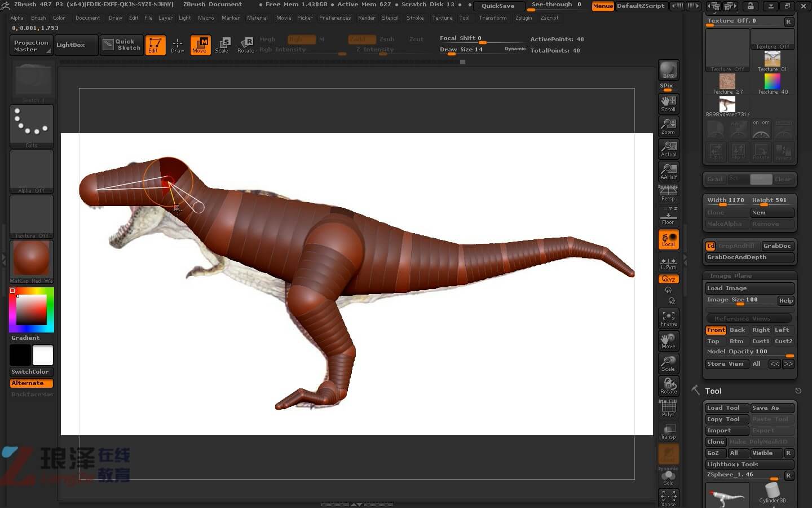Click the AAHalf zoom icon
812x508 pixels.
tap(668, 171)
